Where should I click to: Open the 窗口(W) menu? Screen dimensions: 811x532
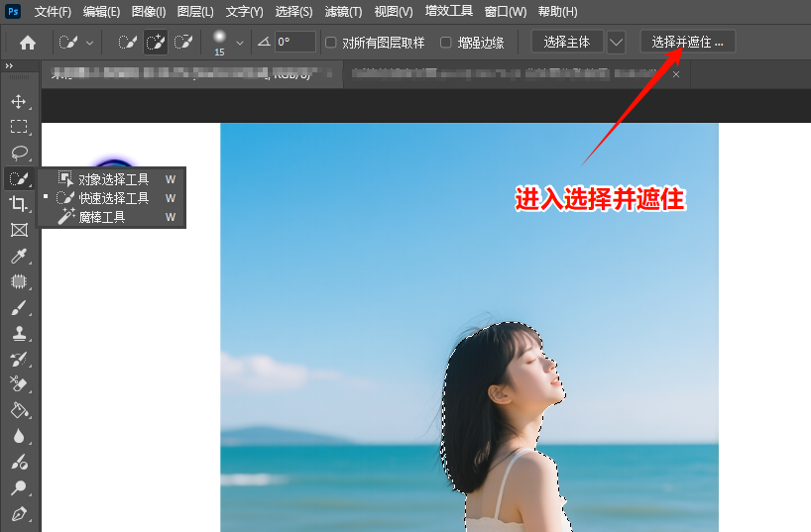[x=506, y=11]
